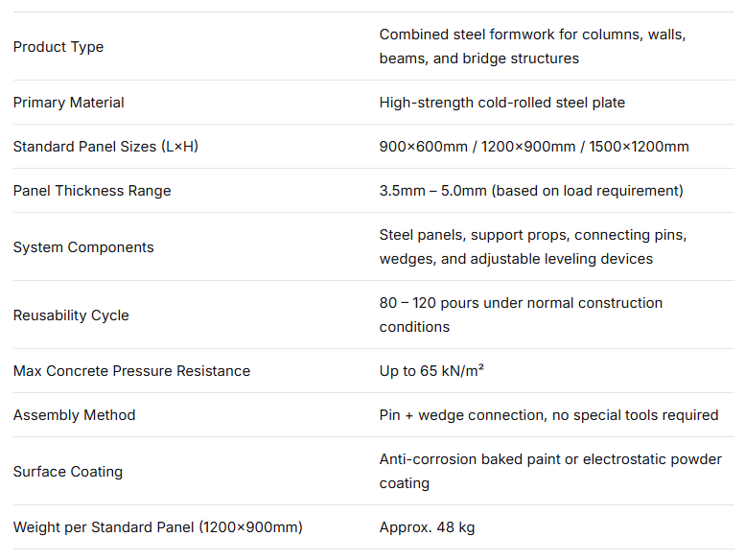Select the Surface Coating label
745x560 pixels.
pos(68,472)
